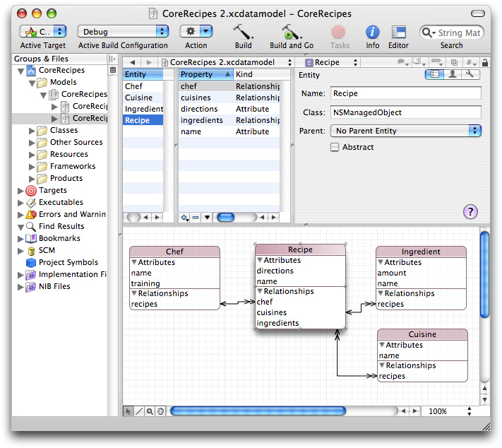
Task: Go back in editor history
Action: pyautogui.click(x=133, y=62)
